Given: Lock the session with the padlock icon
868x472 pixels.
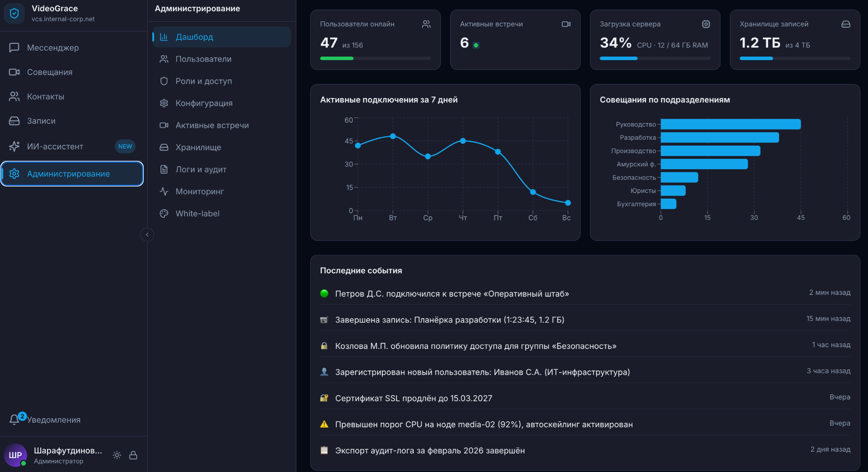Looking at the screenshot, I should (133, 455).
